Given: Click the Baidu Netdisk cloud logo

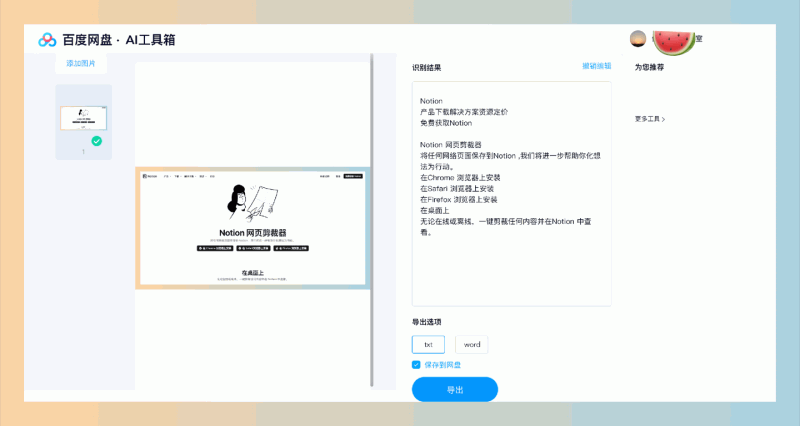Looking at the screenshot, I should 47,40.
